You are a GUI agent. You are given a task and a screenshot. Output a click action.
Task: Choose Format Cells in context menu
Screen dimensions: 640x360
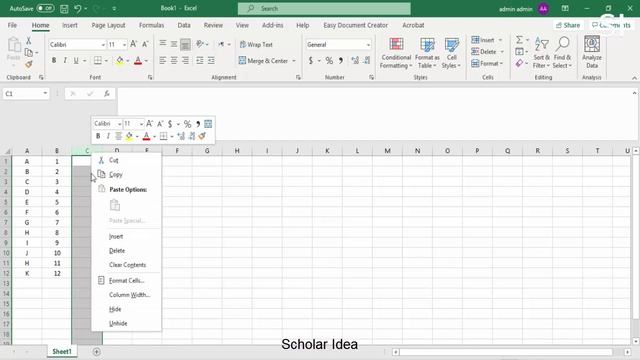127,281
